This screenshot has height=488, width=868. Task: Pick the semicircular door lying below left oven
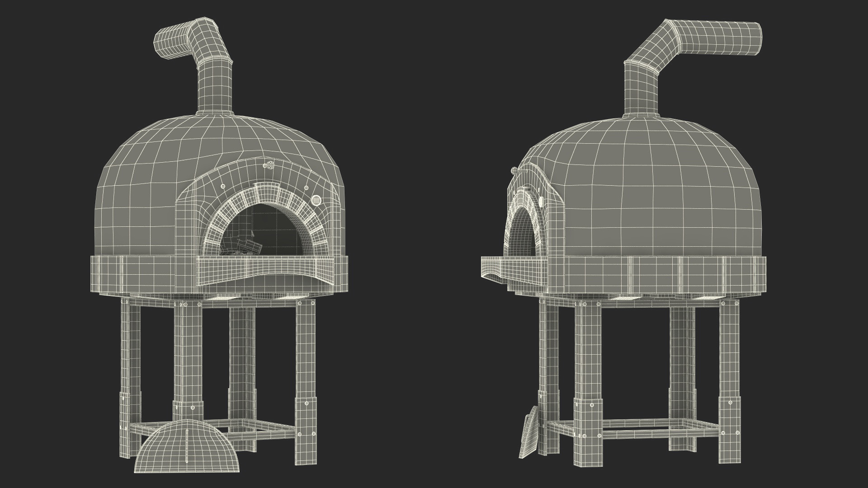(x=187, y=446)
